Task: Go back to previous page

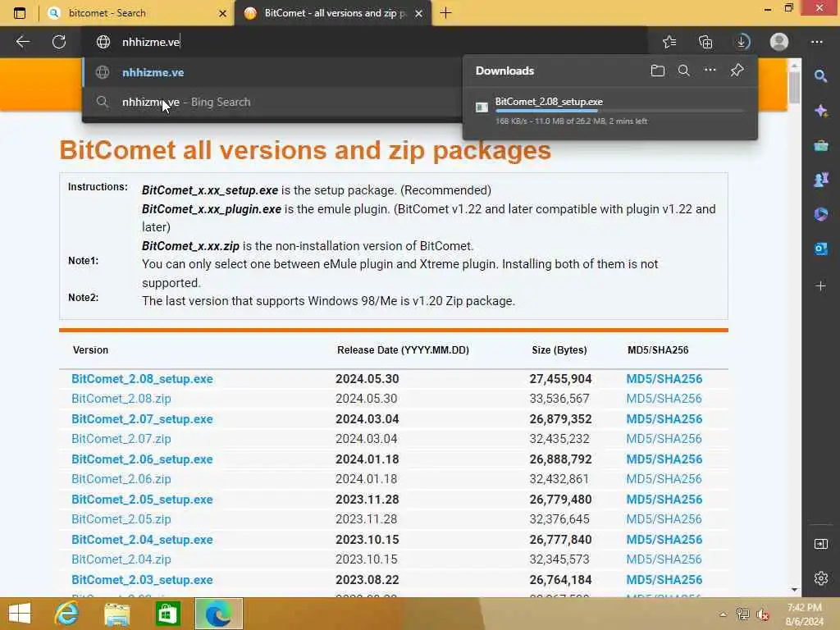Action: tap(22, 42)
